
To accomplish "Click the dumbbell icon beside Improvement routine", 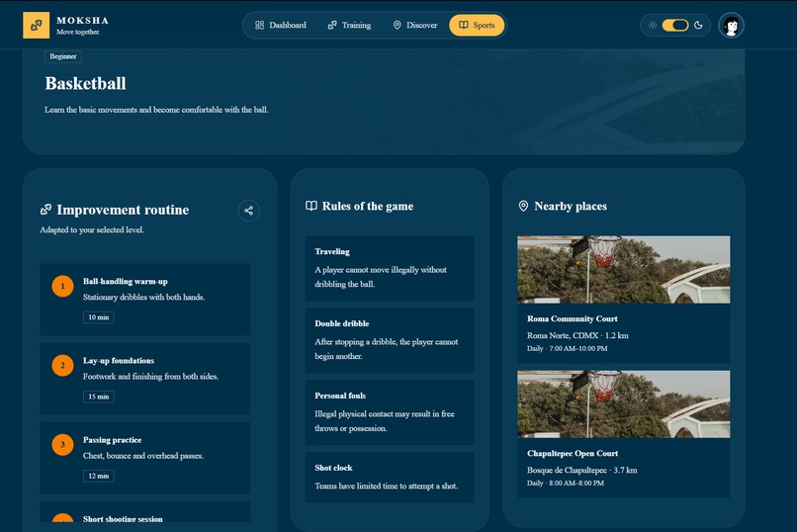I will point(45,210).
